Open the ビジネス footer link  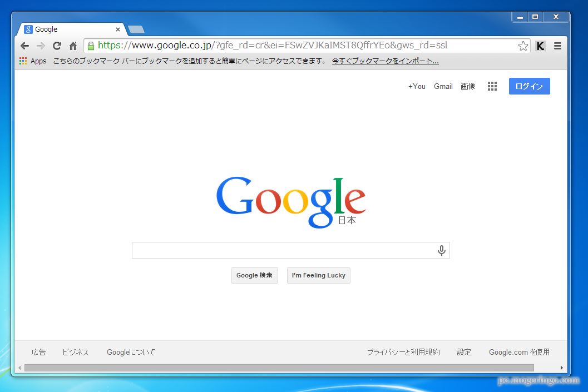tap(75, 352)
